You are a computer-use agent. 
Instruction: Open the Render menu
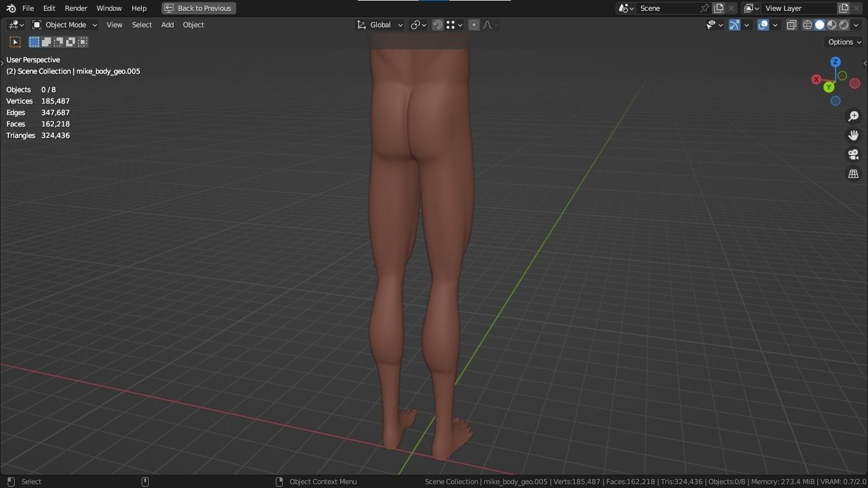point(76,8)
